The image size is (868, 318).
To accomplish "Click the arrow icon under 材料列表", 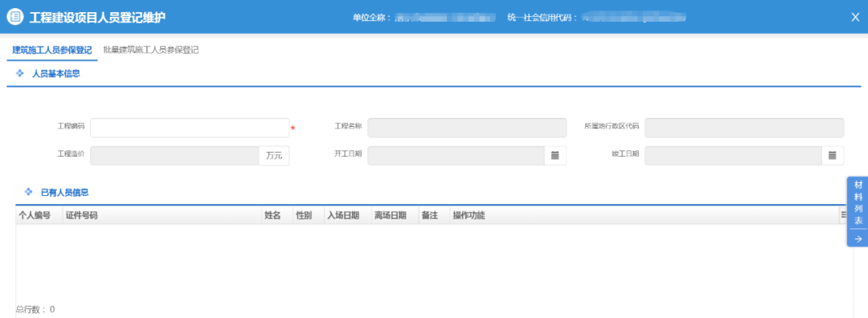I will pyautogui.click(x=858, y=239).
